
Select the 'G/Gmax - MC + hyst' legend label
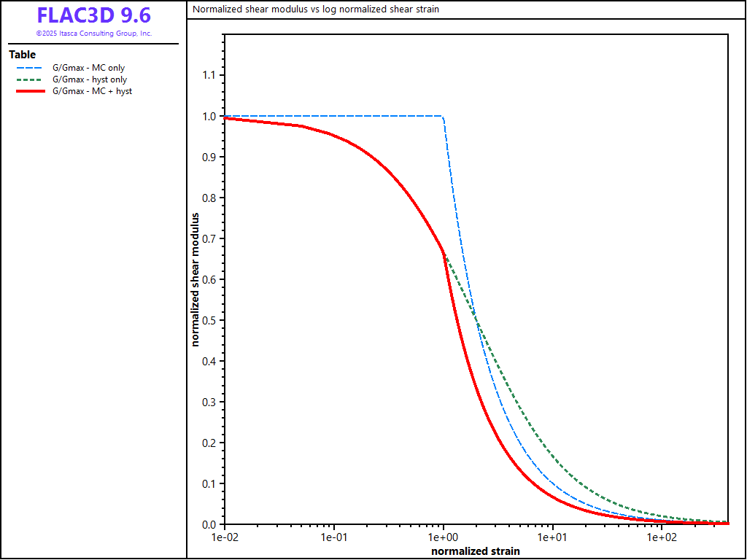coord(92,91)
